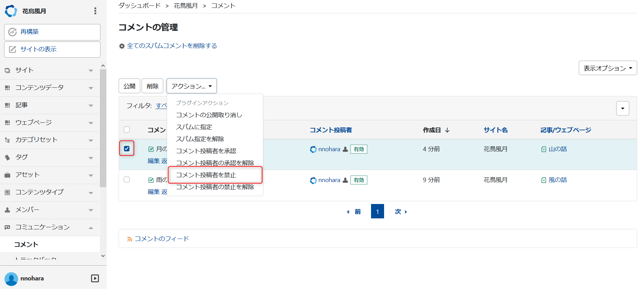Sort by コメント投稿者 column header
Screen dimensions: 644x289
[331, 130]
